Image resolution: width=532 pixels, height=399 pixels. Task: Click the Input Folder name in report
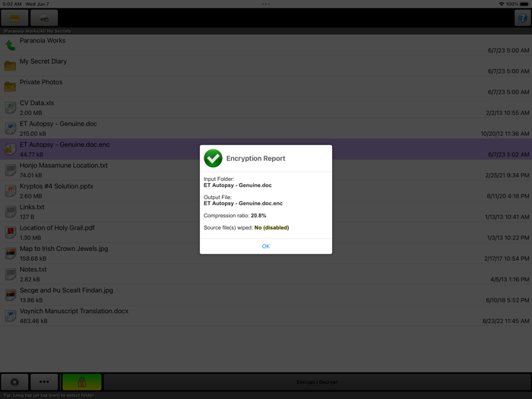click(x=237, y=185)
